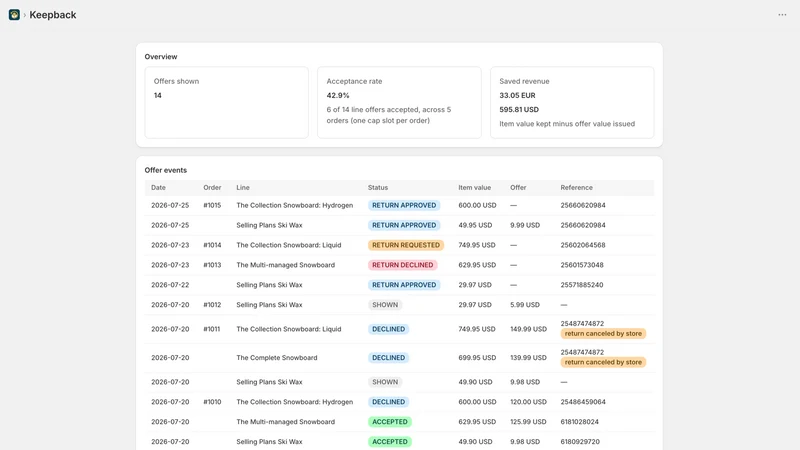The width and height of the screenshot is (800, 450).
Task: Click reference 6180929720
Action: (580, 442)
